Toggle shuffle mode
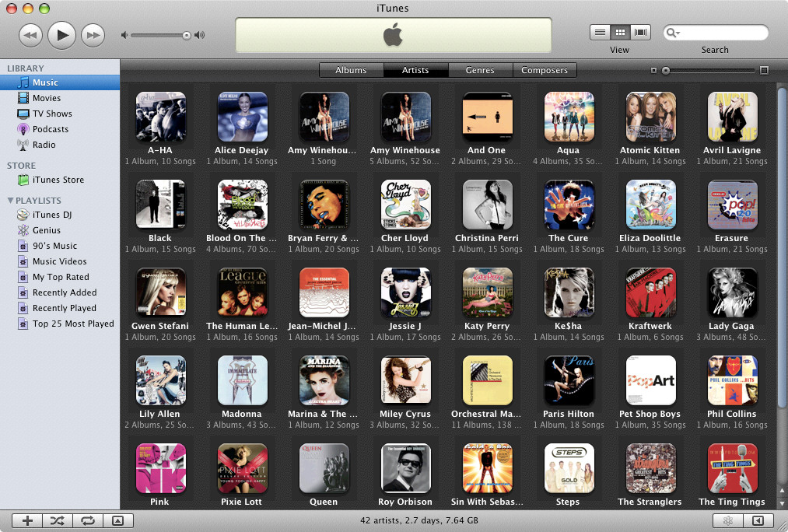Screen dimensions: 788x532 pos(58,521)
